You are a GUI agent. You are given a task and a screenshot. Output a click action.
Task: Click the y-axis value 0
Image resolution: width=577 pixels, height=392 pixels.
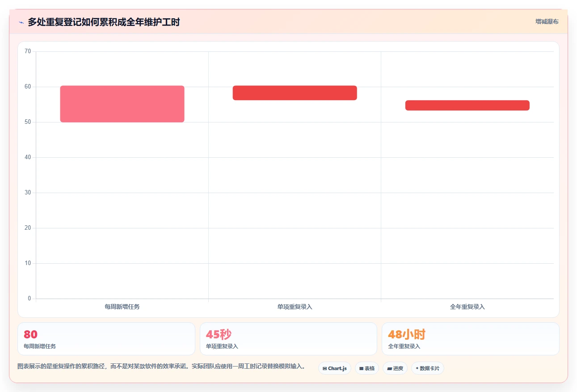29,299
